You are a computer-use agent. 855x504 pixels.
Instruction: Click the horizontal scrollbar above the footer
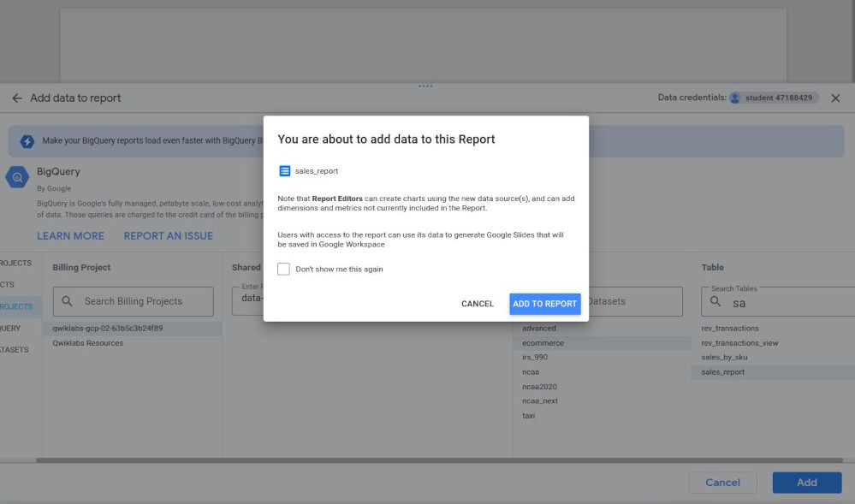440,460
